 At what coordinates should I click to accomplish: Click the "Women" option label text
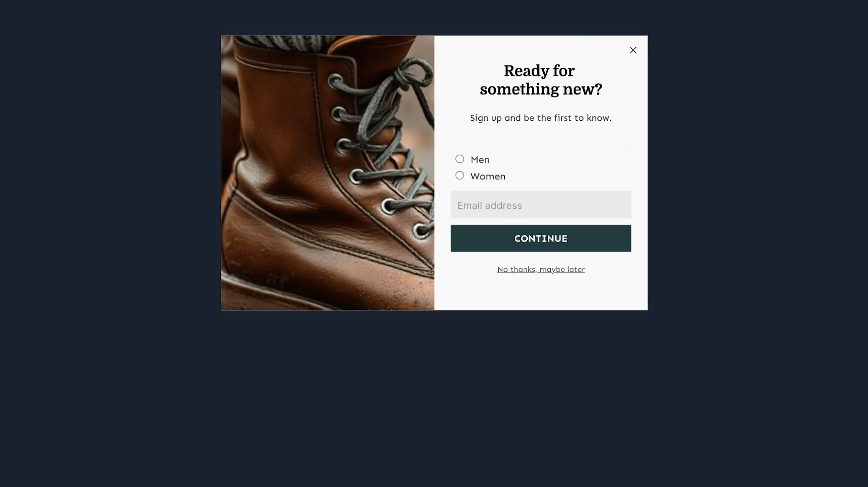(x=488, y=176)
